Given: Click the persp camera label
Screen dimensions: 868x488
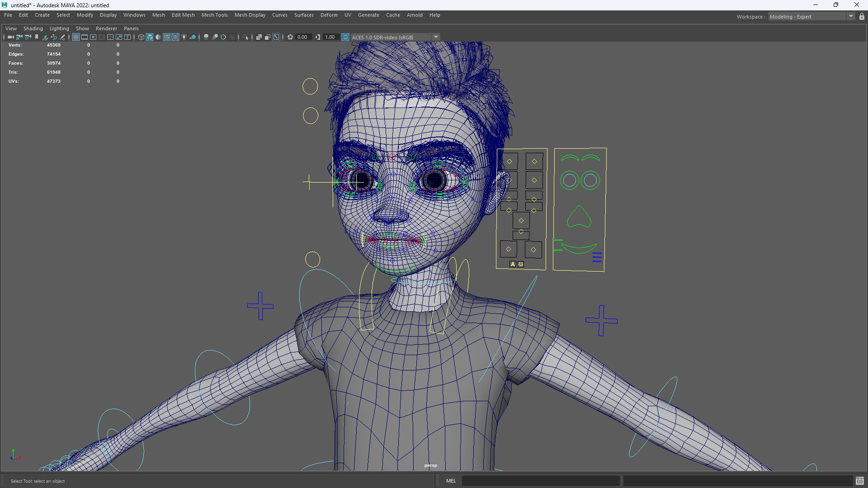Looking at the screenshot, I should click(x=430, y=465).
